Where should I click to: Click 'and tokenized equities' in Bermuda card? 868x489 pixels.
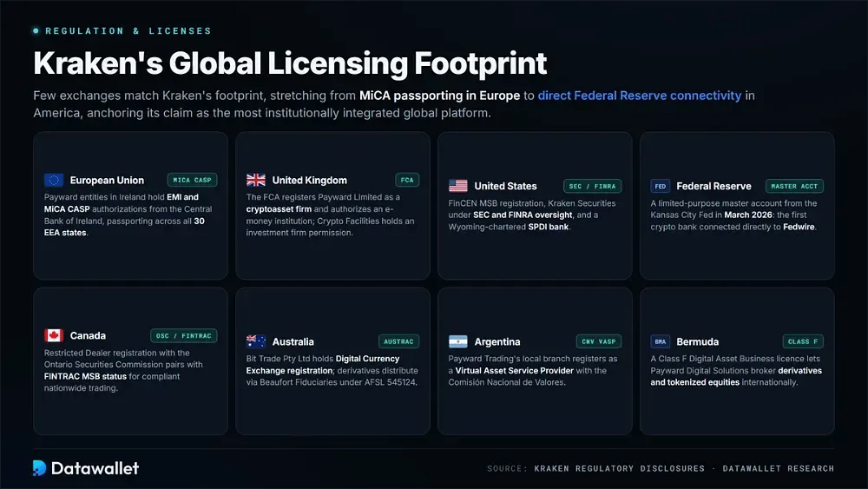point(694,383)
